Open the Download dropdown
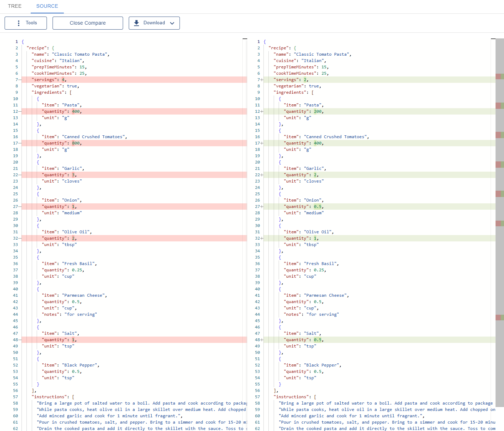The height and width of the screenshot is (431, 504). pyautogui.click(x=154, y=23)
